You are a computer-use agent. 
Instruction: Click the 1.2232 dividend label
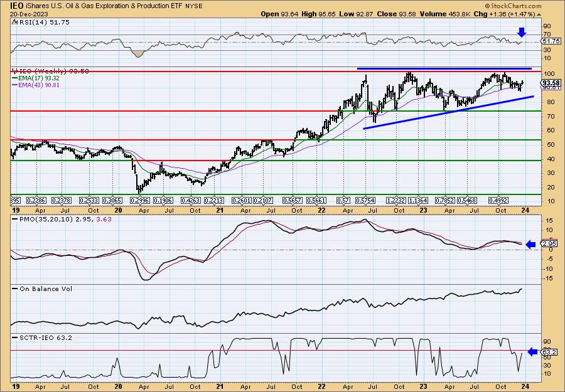click(x=395, y=201)
